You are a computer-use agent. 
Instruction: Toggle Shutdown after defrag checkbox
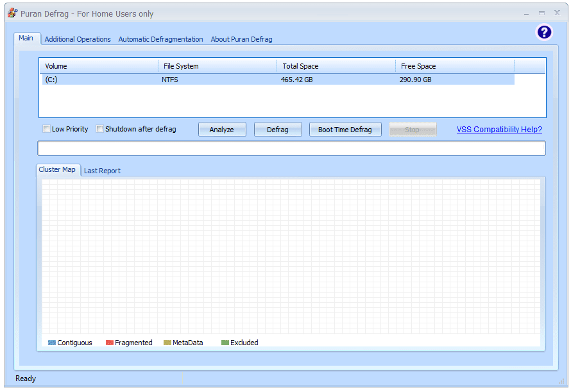100,129
